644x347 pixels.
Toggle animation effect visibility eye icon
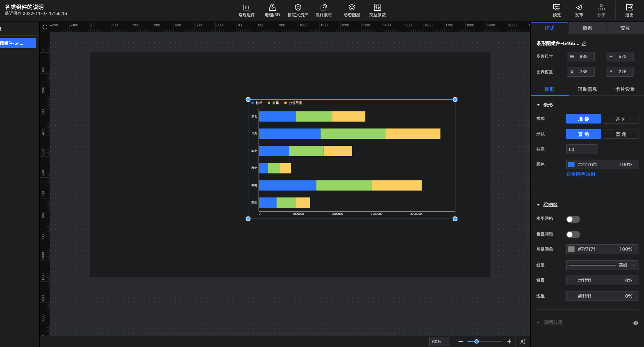(636, 323)
